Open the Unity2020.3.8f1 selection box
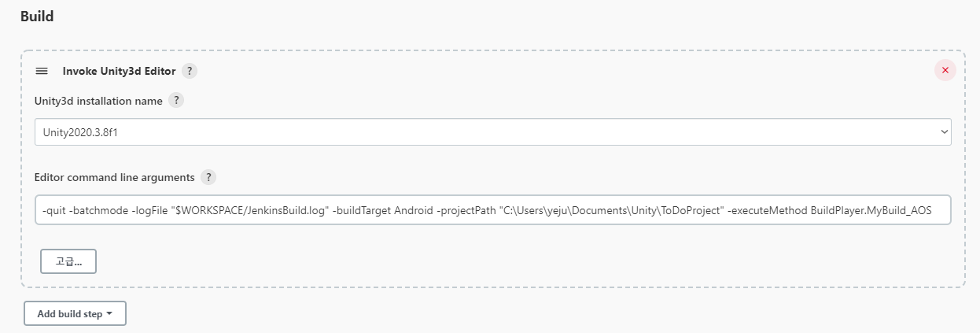This screenshot has height=333, width=980. [493, 132]
